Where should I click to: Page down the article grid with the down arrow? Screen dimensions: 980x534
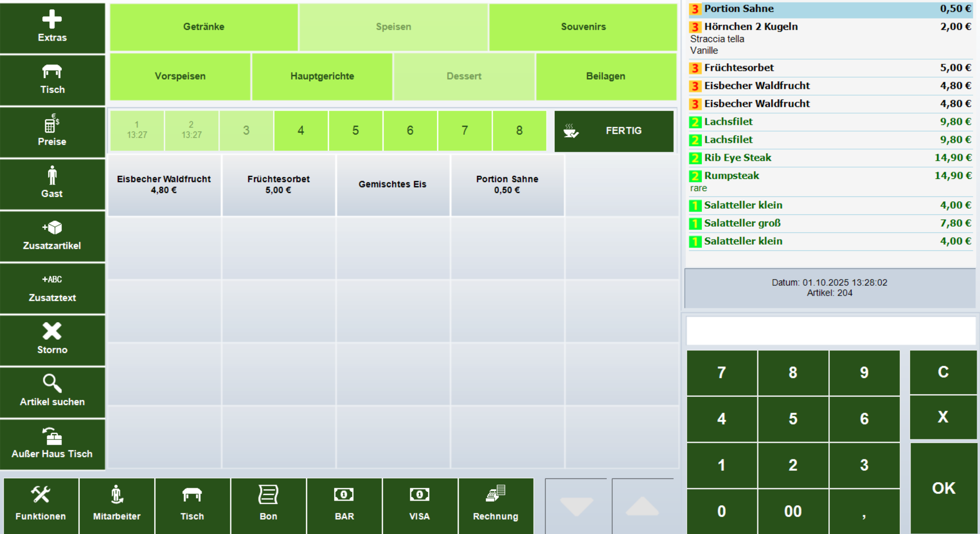click(x=577, y=506)
